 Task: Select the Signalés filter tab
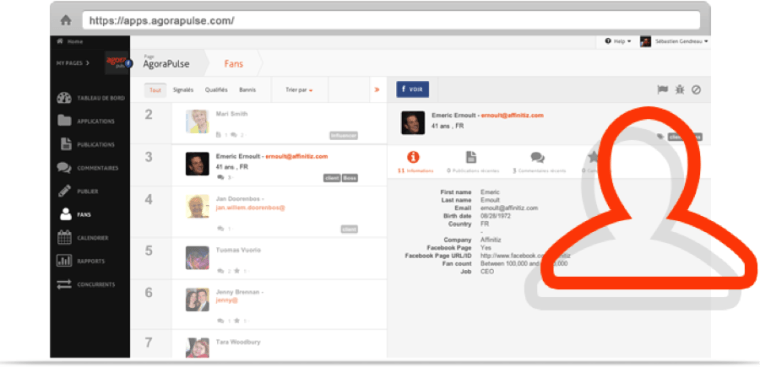[183, 90]
